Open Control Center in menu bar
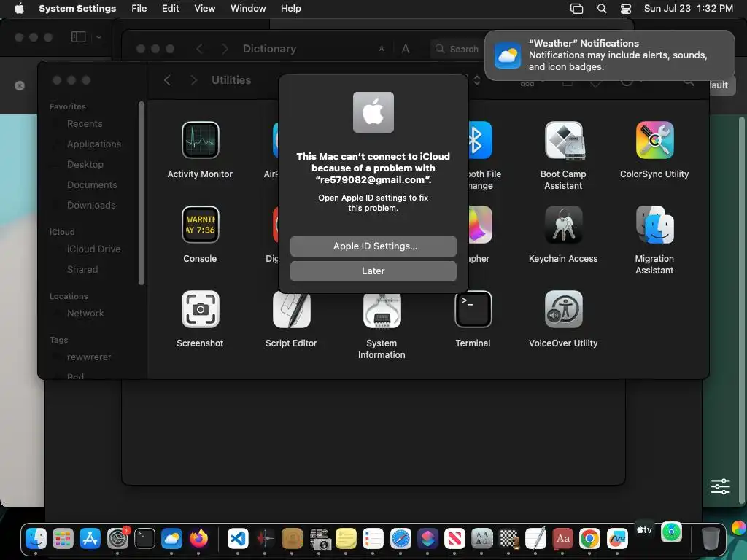This screenshot has width=747, height=560. tap(625, 9)
